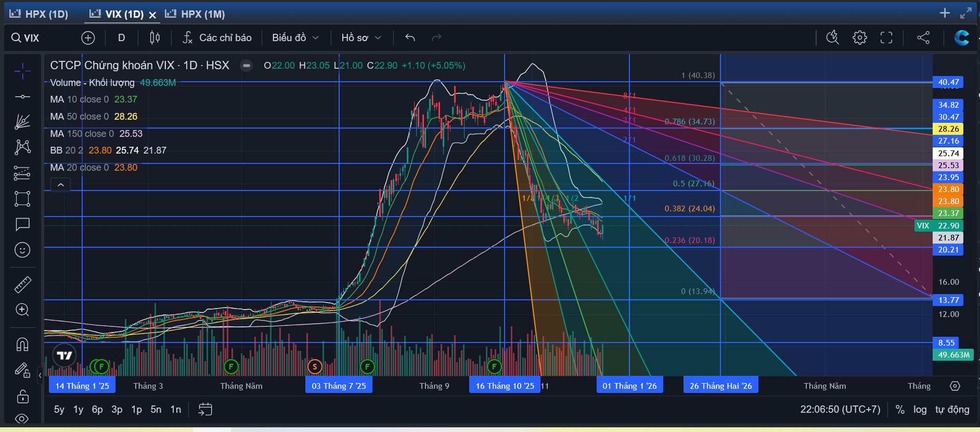Click the VIX 22.90 current price label
The image size is (980, 432).
(x=938, y=226)
